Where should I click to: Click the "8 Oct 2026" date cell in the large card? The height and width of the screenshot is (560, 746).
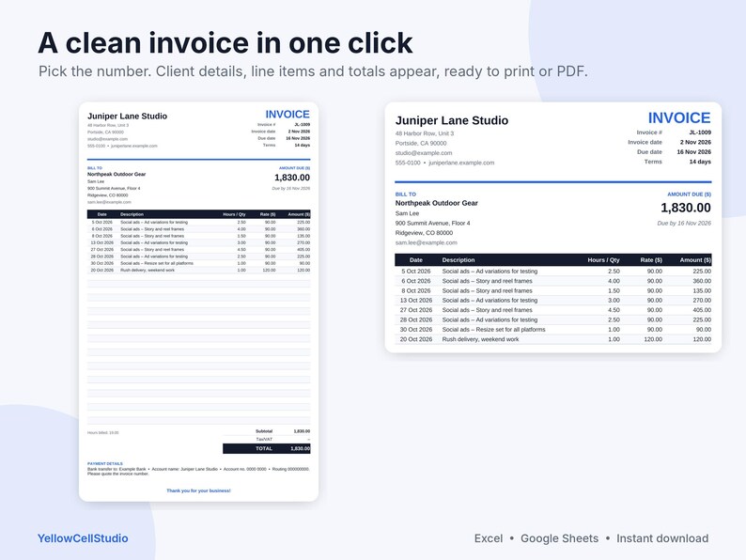click(x=416, y=290)
